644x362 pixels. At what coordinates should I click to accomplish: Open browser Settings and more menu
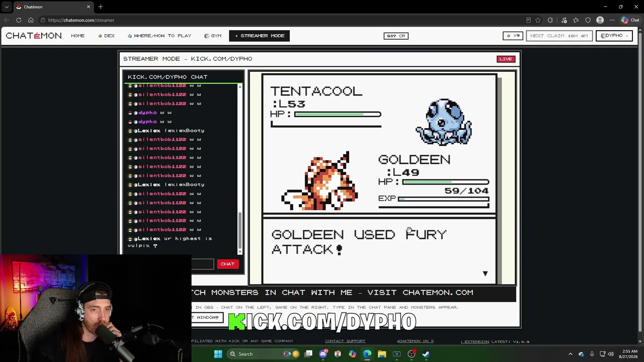click(x=612, y=20)
